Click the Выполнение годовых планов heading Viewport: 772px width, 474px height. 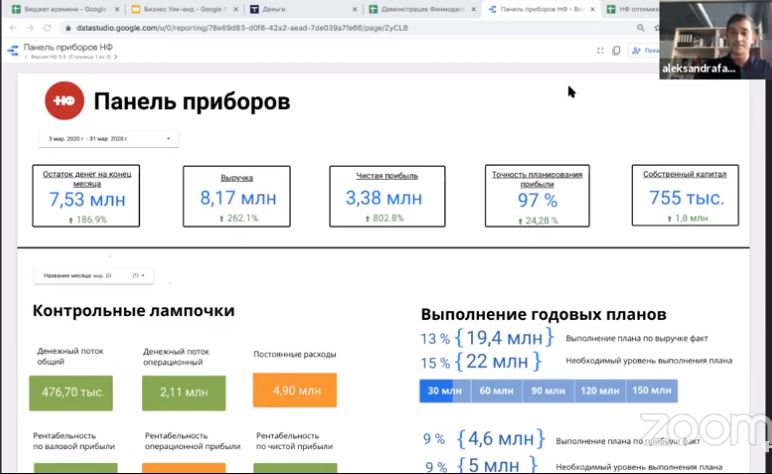tap(544, 314)
